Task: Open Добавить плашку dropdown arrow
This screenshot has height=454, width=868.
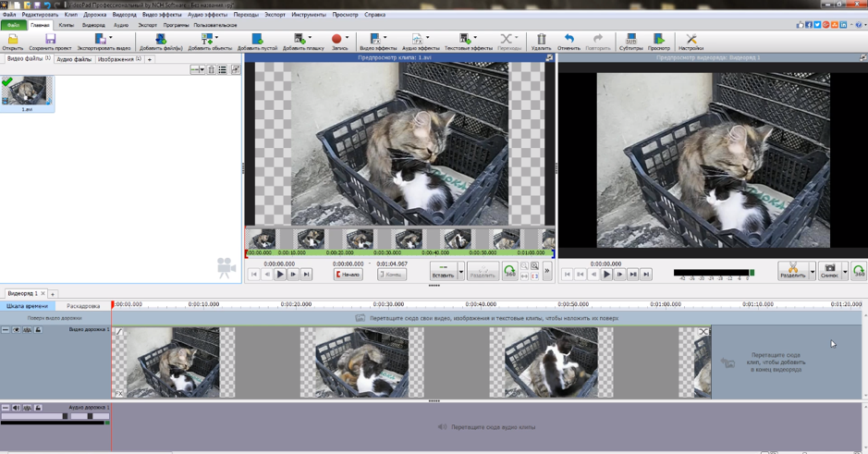Action: pyautogui.click(x=310, y=38)
